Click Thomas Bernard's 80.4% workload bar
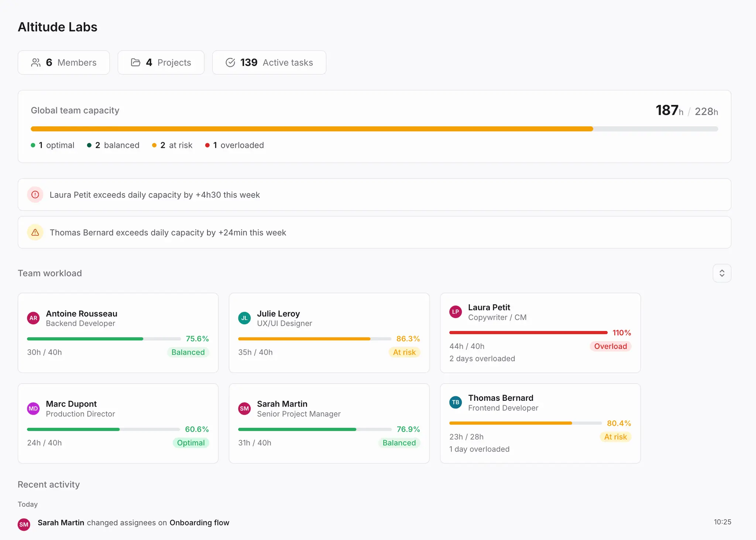 pyautogui.click(x=525, y=423)
